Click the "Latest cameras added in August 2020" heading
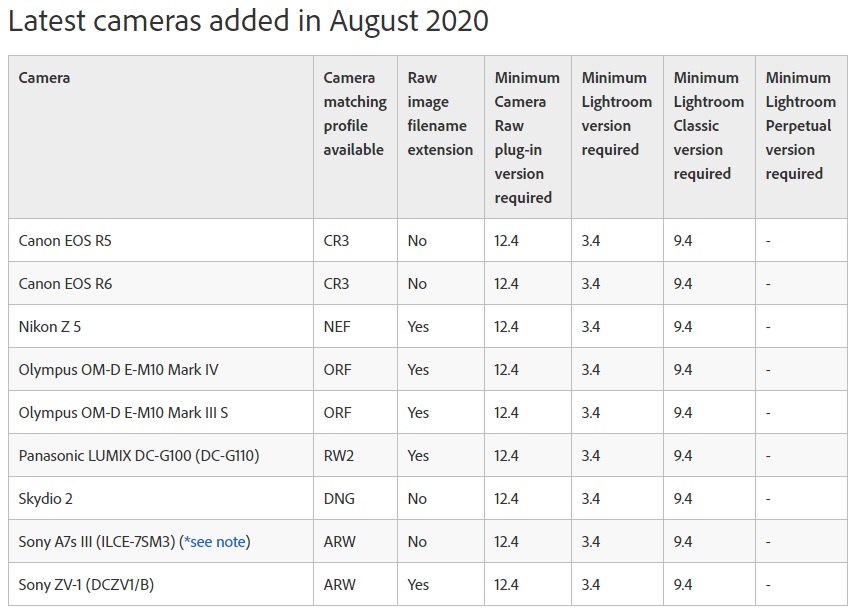 pos(248,21)
